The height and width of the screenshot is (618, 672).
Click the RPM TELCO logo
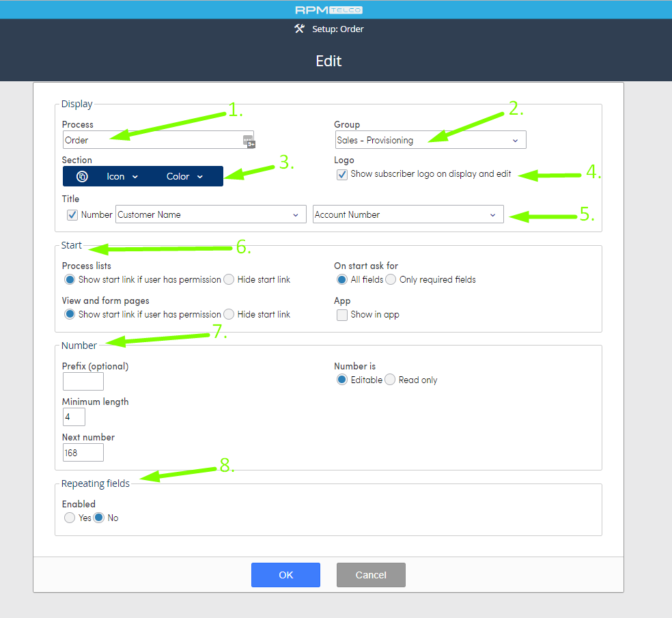pos(328,9)
